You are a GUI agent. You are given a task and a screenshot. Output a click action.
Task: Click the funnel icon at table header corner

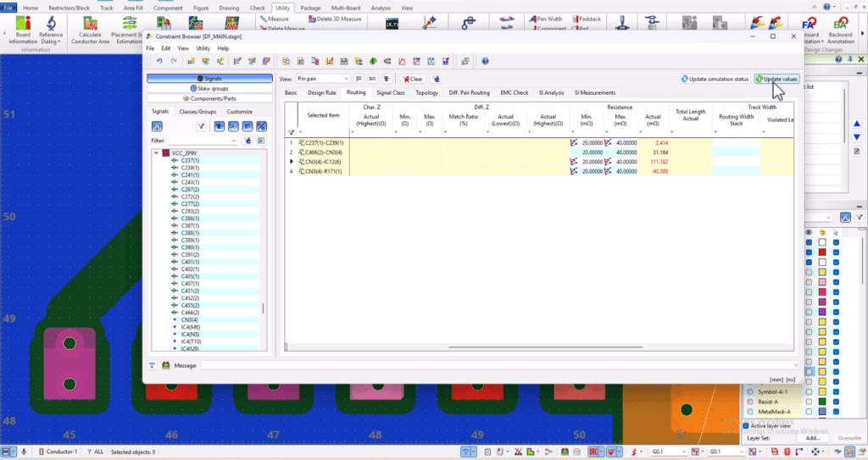click(x=292, y=132)
